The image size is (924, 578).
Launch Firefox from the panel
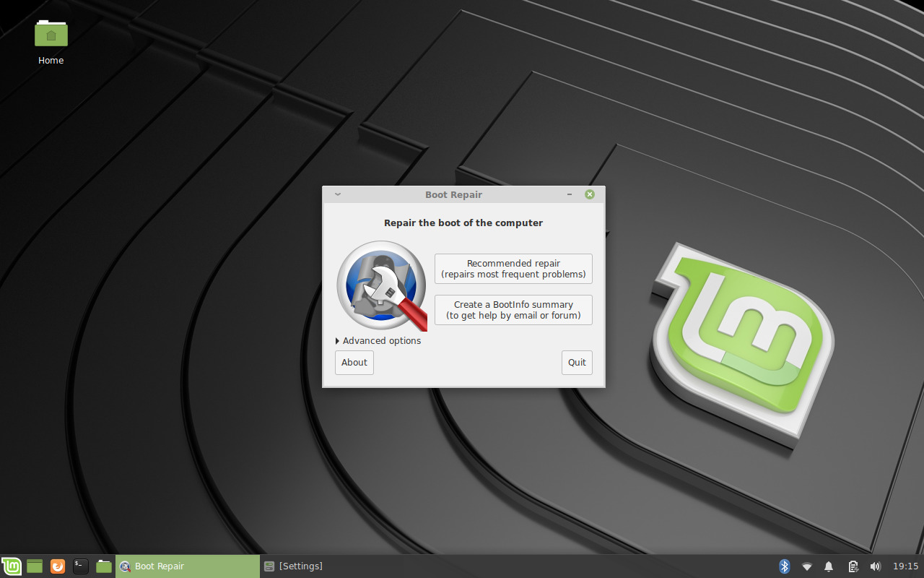58,566
